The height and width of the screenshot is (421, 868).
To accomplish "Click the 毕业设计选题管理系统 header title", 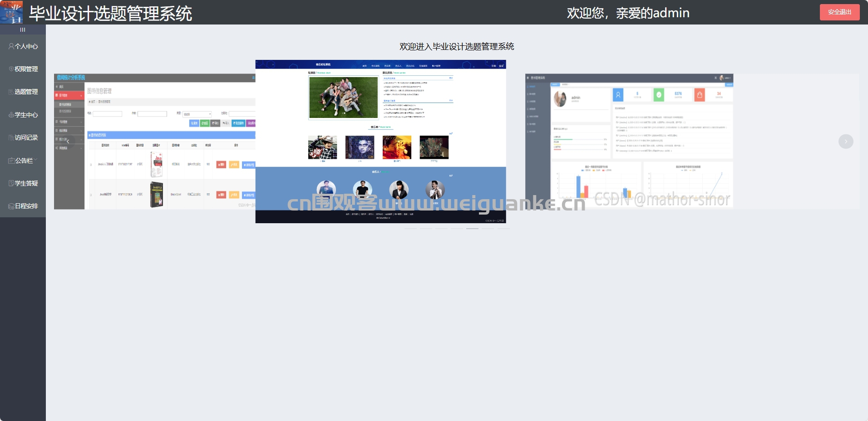I will click(x=110, y=13).
